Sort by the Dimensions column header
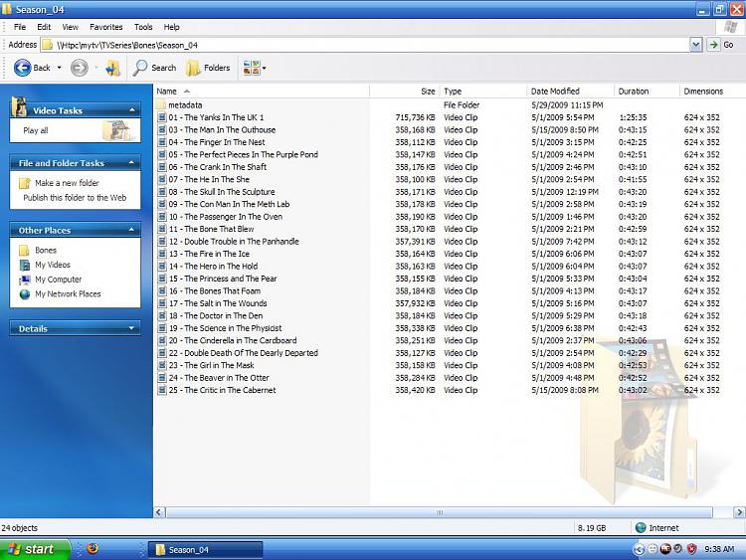746x560 pixels. (x=712, y=92)
